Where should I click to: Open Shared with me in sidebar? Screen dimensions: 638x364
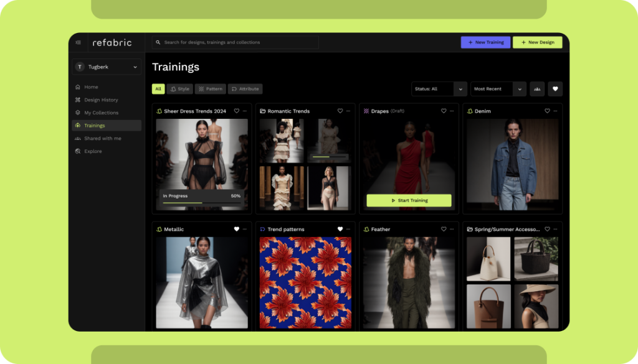pyautogui.click(x=107, y=139)
